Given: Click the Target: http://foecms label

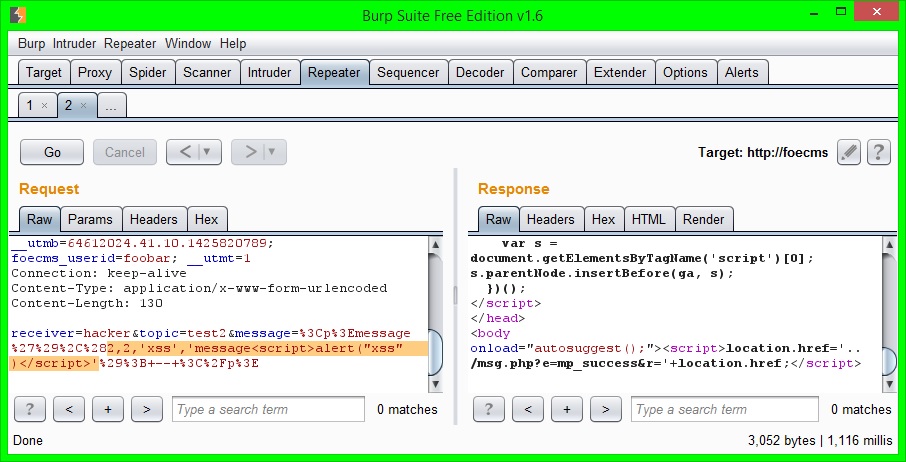Looking at the screenshot, I should pos(763,152).
